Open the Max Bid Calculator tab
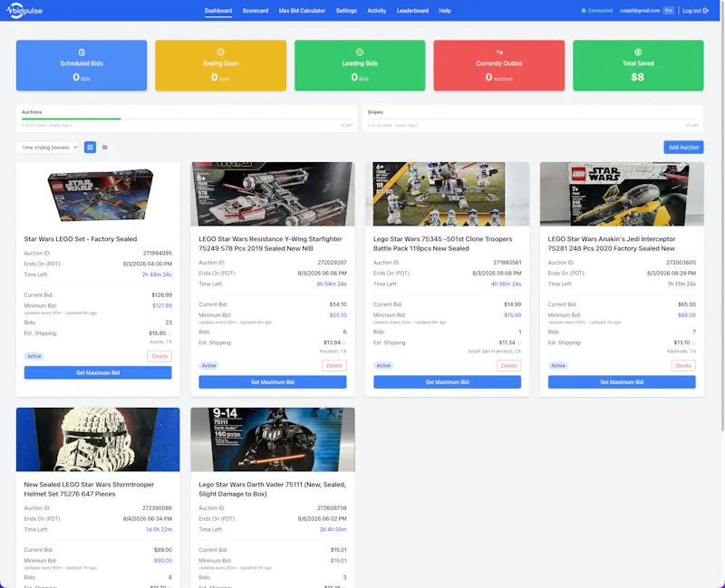Viewport: 725px width, 588px height. click(302, 11)
